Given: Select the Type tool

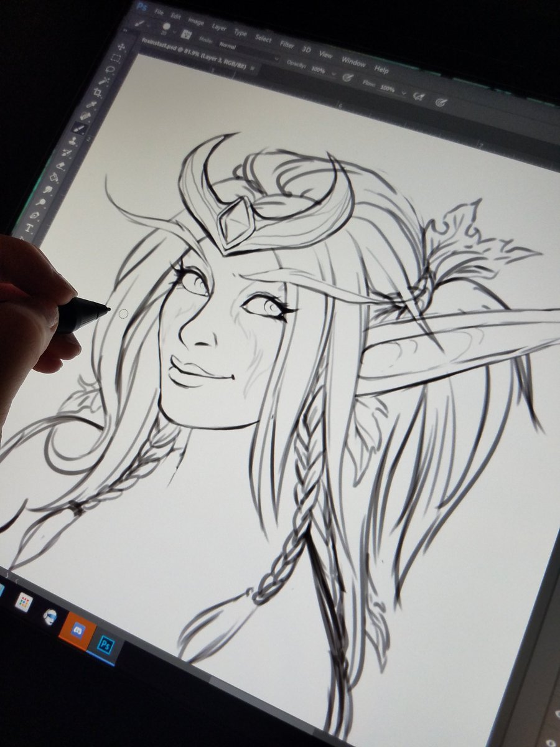Looking at the screenshot, I should point(29,228).
